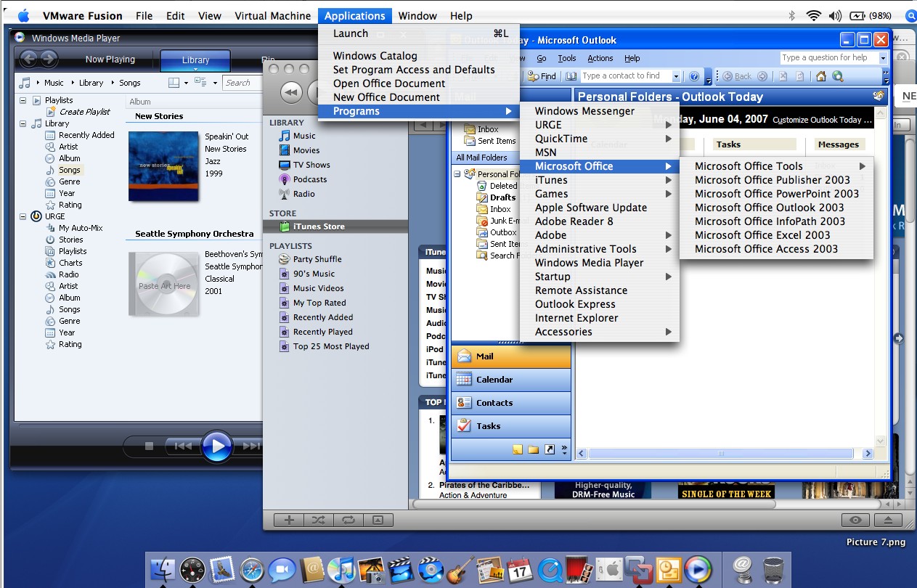
Task: Open layout options dropdown in Media Player
Action: tap(186, 83)
